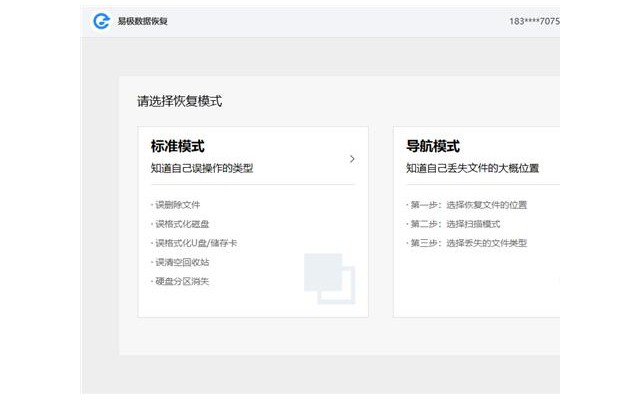Screen dimensions: 640x400
Task: Click the overlapping squares icon in 标准模式 card
Action: point(330,279)
